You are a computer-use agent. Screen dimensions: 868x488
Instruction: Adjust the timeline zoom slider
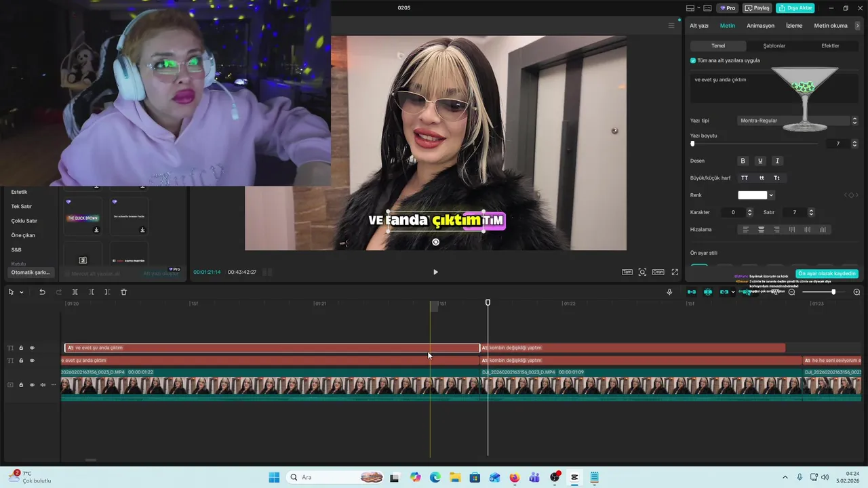pyautogui.click(x=833, y=292)
